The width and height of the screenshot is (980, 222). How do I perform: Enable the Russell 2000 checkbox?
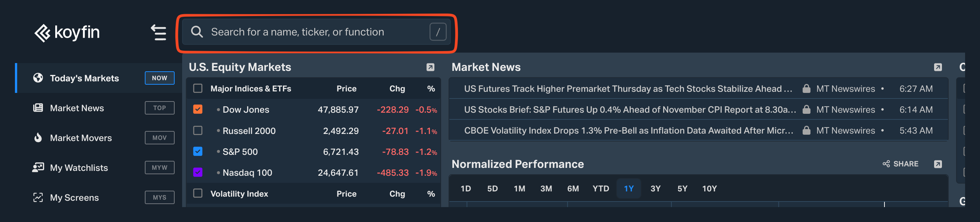pyautogui.click(x=198, y=131)
